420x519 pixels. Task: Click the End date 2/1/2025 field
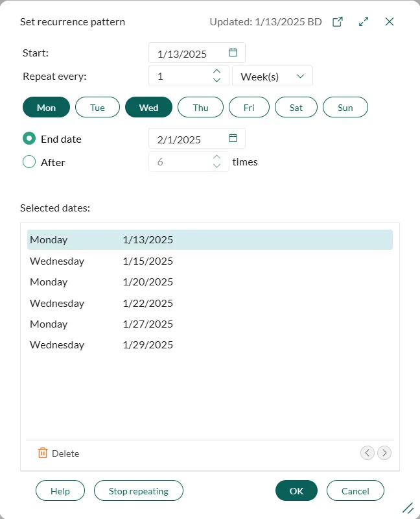(x=187, y=139)
